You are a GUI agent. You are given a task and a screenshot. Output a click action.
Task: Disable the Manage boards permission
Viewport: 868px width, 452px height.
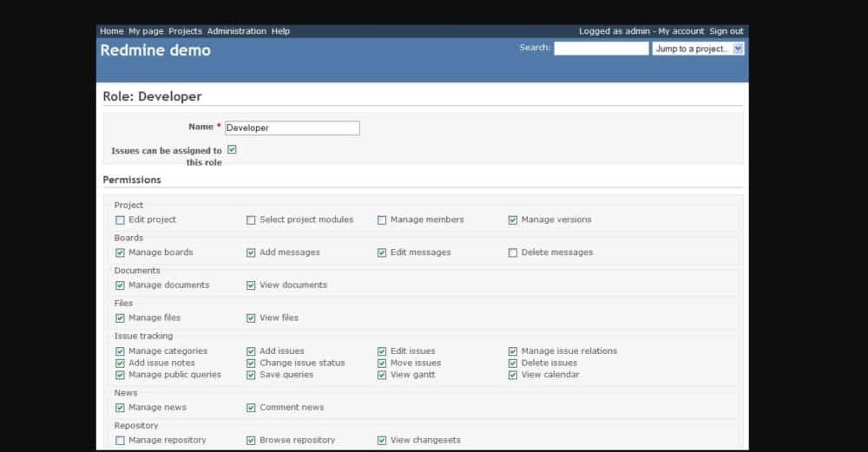120,252
